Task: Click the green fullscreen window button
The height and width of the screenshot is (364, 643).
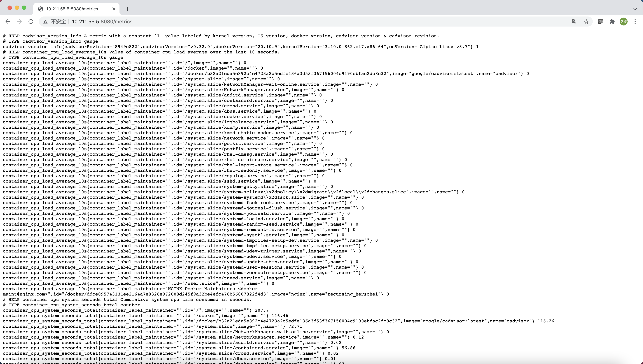Action: point(24,8)
